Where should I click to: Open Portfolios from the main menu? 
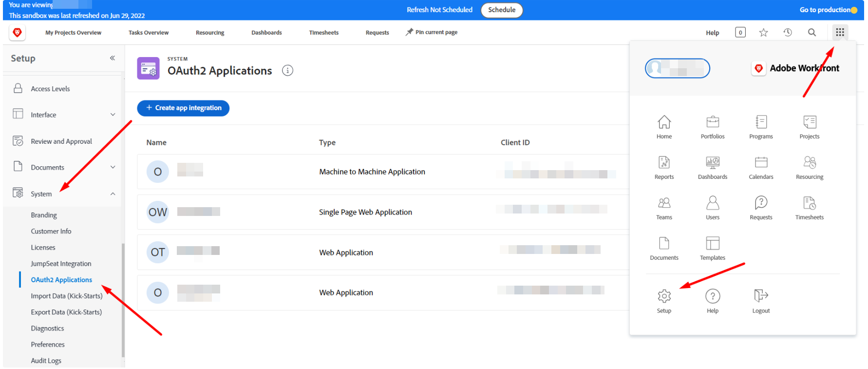click(x=712, y=122)
